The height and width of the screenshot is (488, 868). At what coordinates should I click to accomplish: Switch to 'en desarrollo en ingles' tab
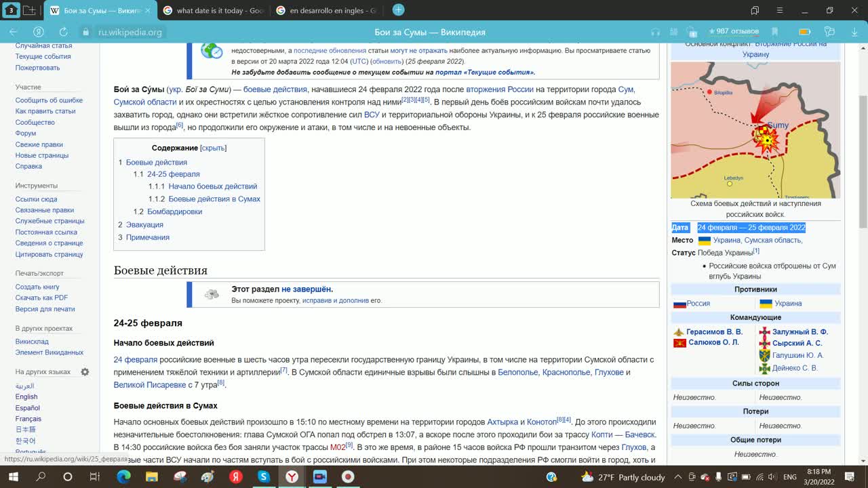coord(328,10)
